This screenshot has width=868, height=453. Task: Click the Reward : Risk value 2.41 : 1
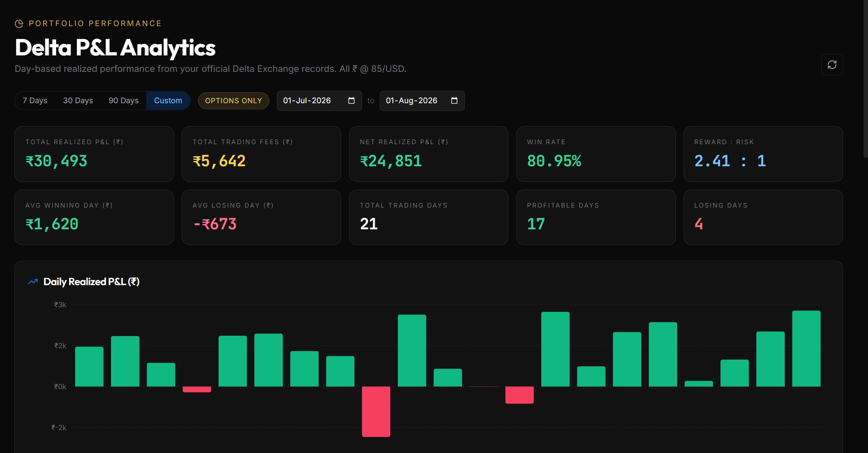(730, 161)
